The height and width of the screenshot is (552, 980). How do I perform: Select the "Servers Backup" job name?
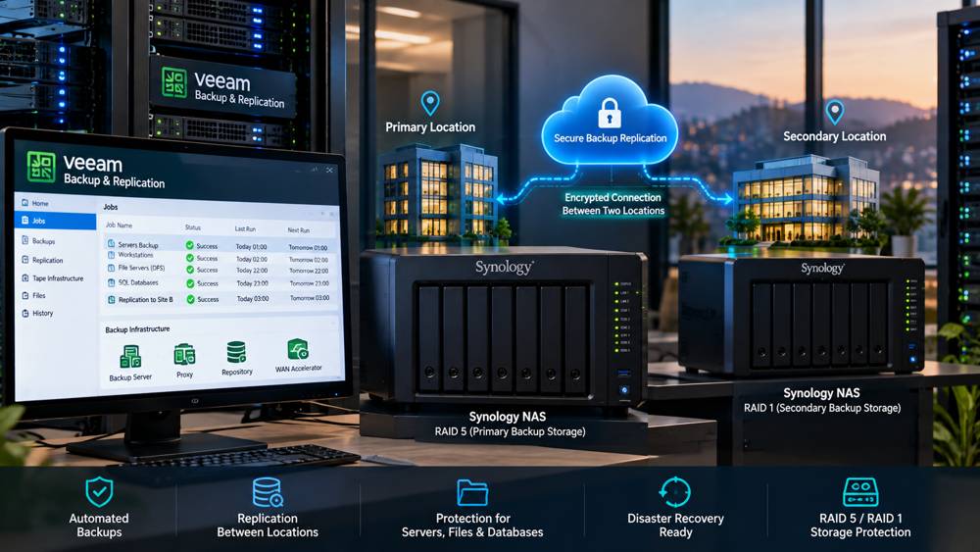[138, 245]
